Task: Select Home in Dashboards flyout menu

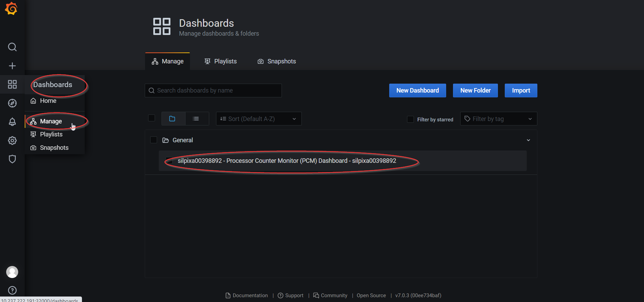Action: pyautogui.click(x=55, y=101)
